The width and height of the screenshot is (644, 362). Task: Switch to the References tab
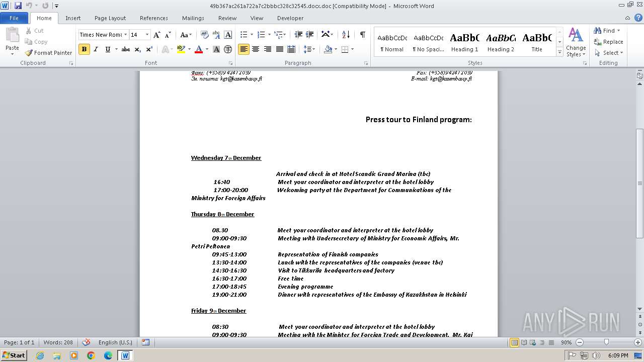pos(154,18)
